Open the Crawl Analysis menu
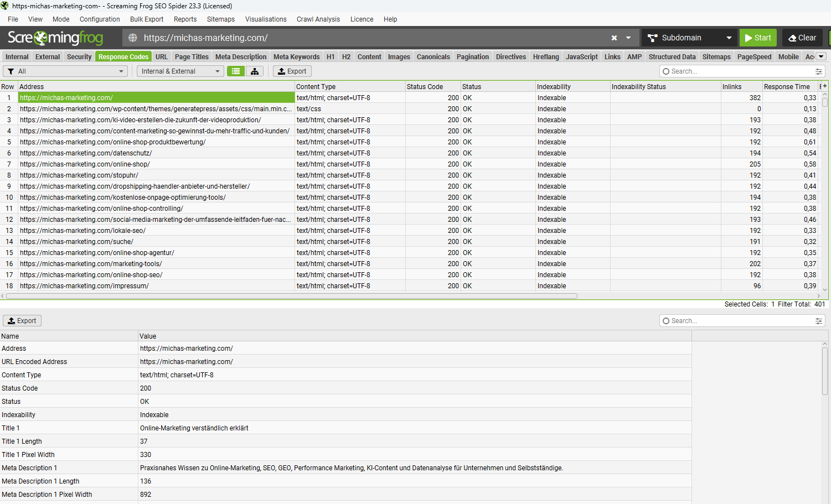The image size is (831, 504). 318,19
